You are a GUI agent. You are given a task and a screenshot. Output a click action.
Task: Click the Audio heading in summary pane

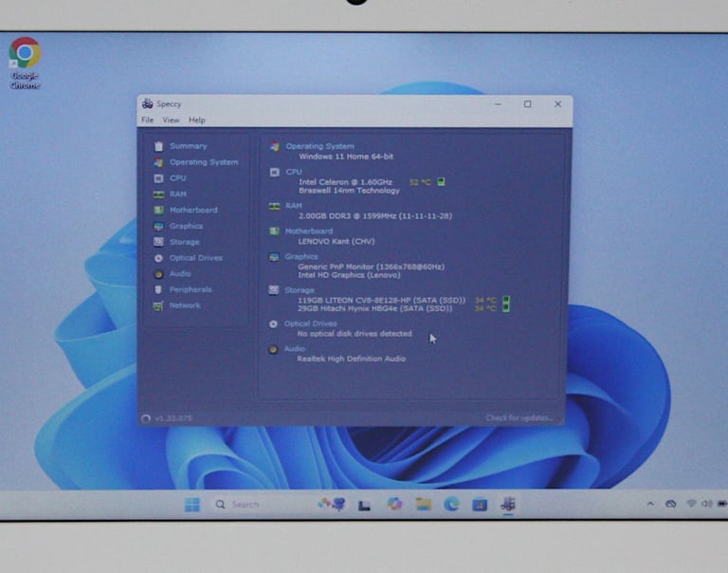tap(295, 348)
